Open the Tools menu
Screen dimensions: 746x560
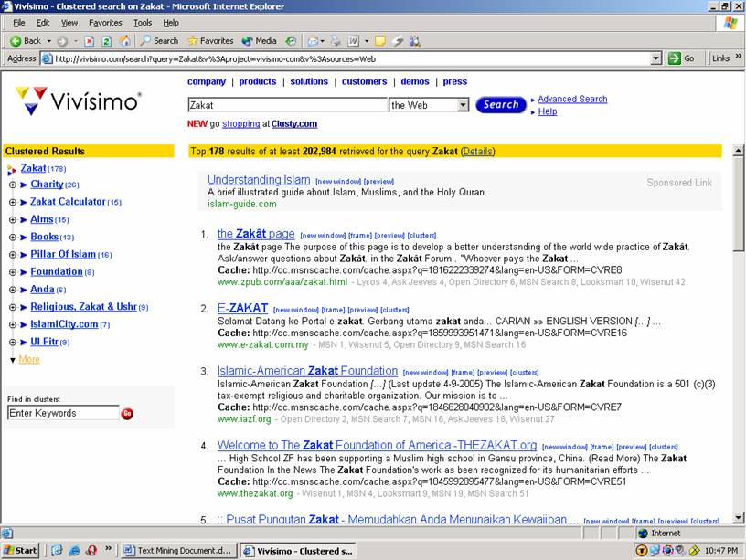point(143,23)
